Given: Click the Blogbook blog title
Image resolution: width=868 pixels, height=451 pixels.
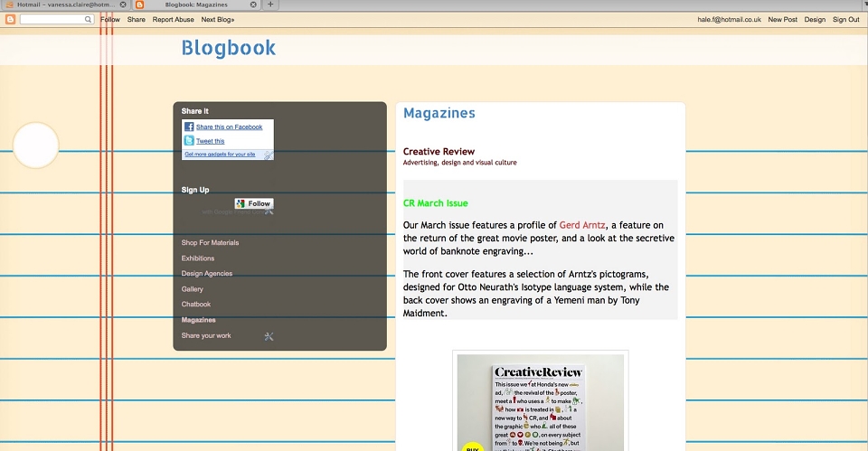Looking at the screenshot, I should click(229, 48).
